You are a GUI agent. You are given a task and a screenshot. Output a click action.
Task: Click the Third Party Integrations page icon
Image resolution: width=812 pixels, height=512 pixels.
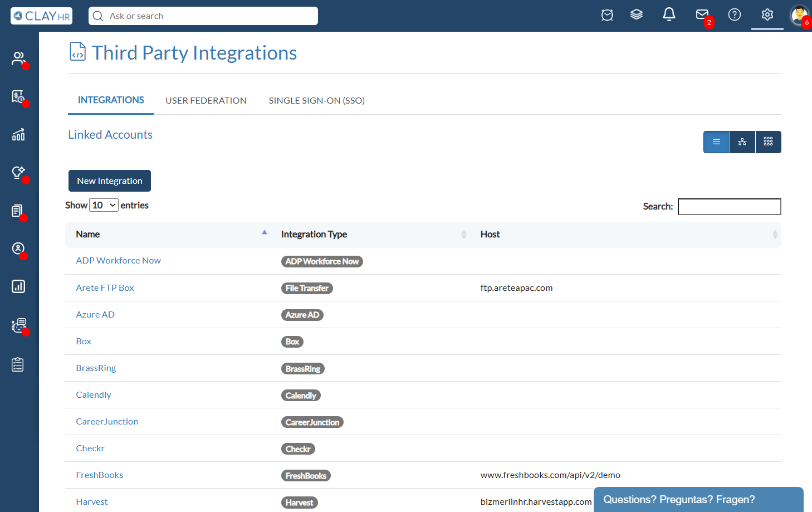[x=77, y=52]
